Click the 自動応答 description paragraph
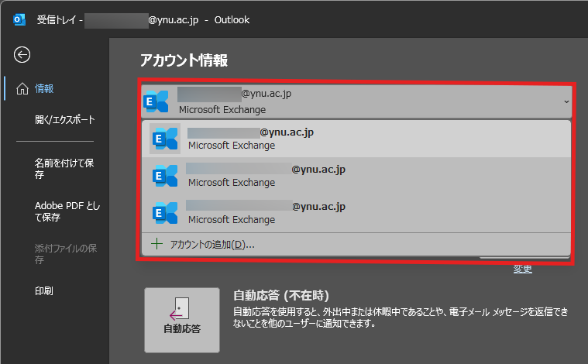The height and width of the screenshot is (364, 588). (401, 317)
